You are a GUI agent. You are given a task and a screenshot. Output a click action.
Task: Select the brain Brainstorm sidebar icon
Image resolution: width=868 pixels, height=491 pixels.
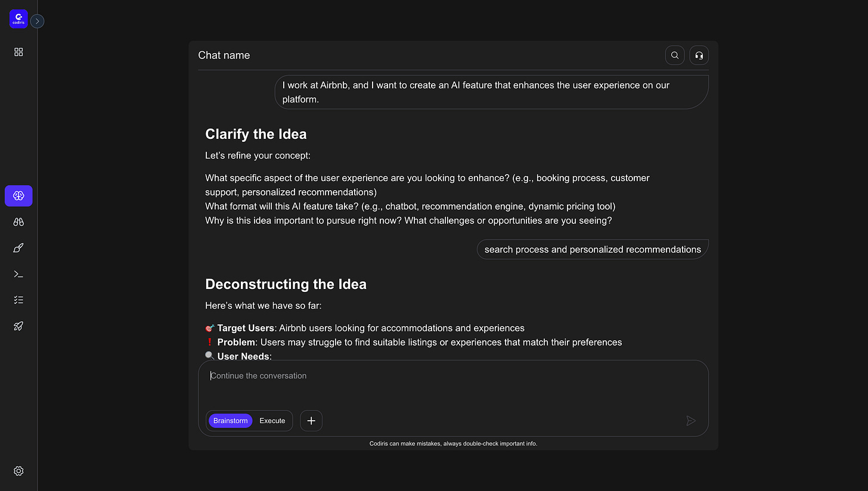tap(18, 196)
